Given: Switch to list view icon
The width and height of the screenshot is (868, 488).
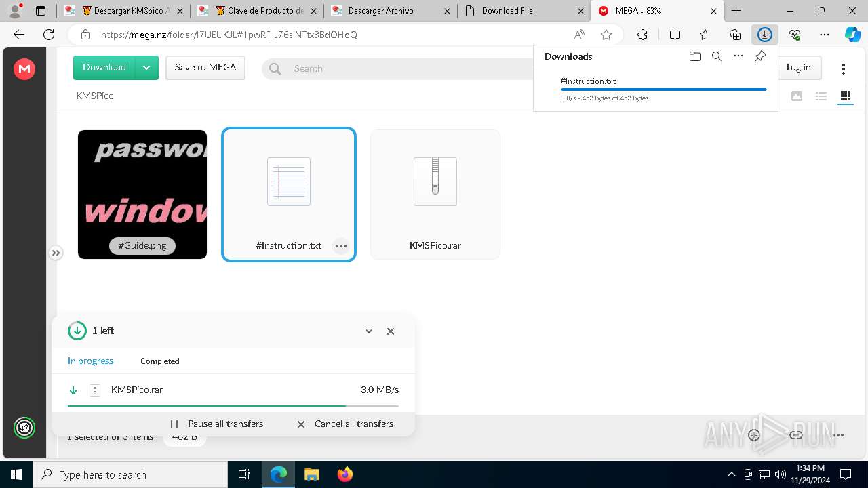Looking at the screenshot, I should (x=821, y=96).
